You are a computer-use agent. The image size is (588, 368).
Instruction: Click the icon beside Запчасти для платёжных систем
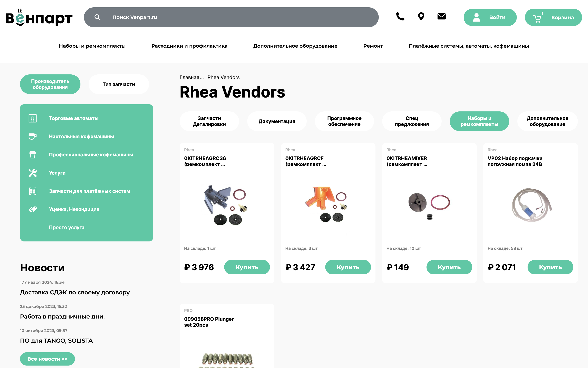[32, 191]
